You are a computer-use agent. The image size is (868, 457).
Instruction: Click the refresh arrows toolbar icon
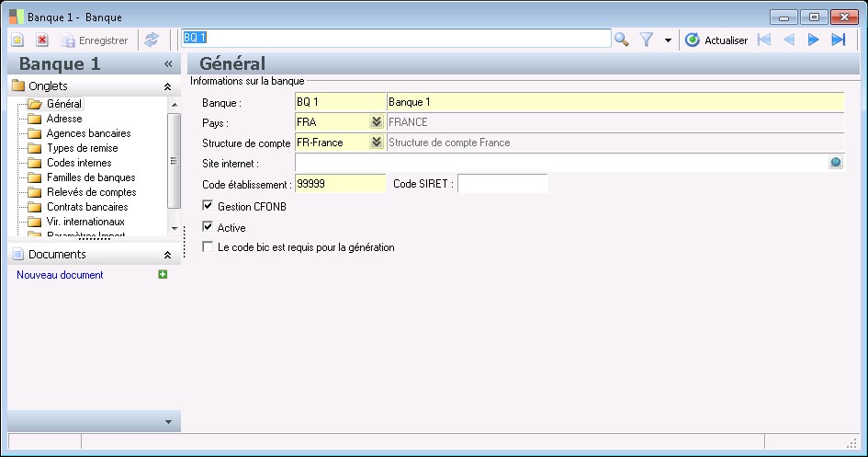[x=152, y=40]
